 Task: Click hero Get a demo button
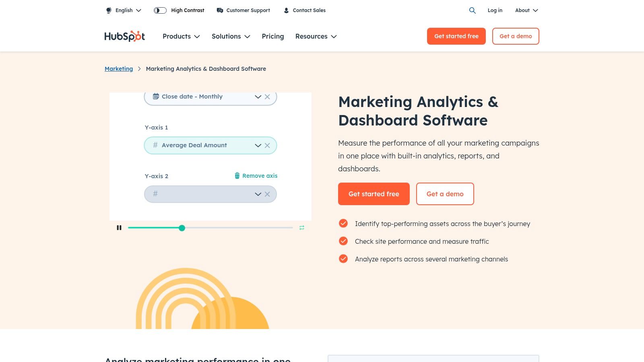point(445,194)
